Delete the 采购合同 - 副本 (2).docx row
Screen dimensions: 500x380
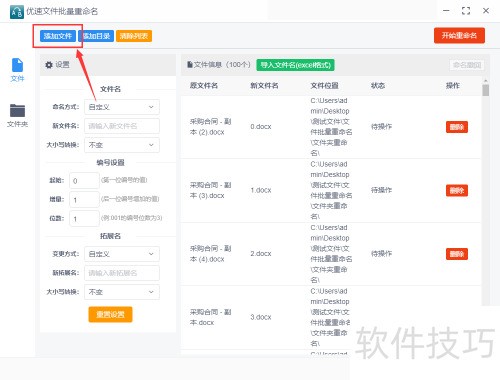coord(457,127)
